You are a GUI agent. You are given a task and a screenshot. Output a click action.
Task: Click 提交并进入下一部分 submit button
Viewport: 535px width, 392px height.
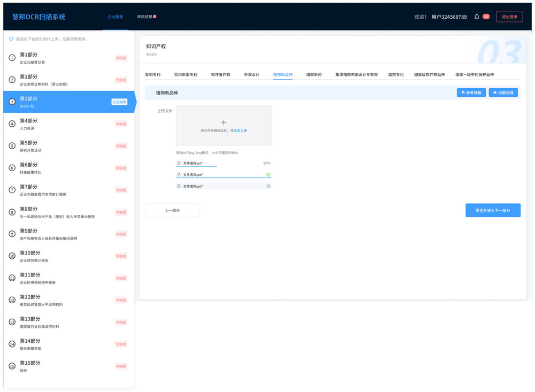[x=493, y=210]
